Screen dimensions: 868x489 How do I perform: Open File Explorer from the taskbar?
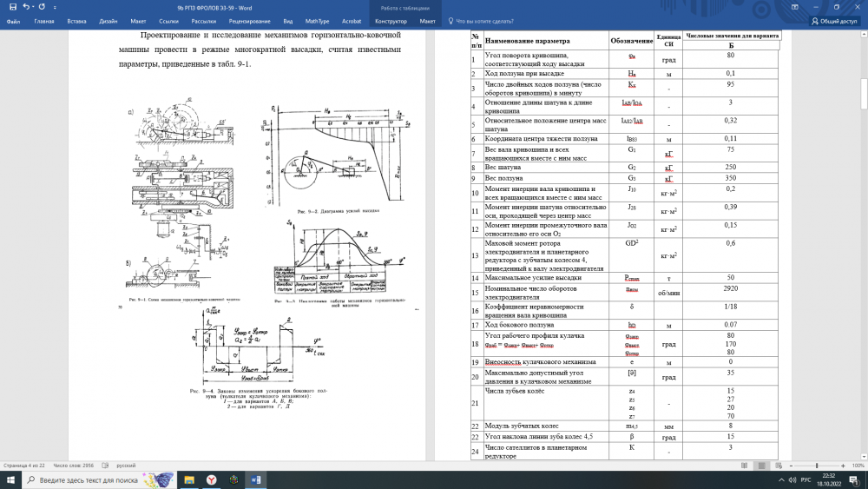(x=187, y=479)
